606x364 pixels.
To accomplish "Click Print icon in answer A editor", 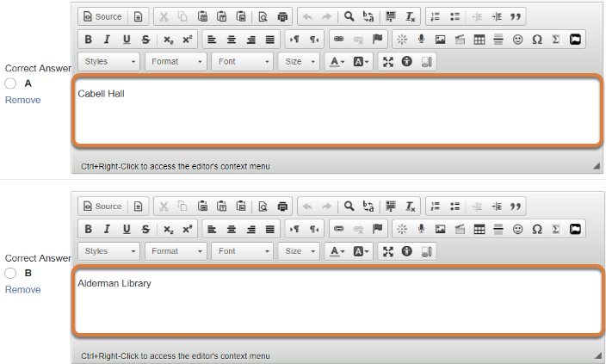I will [x=282, y=16].
